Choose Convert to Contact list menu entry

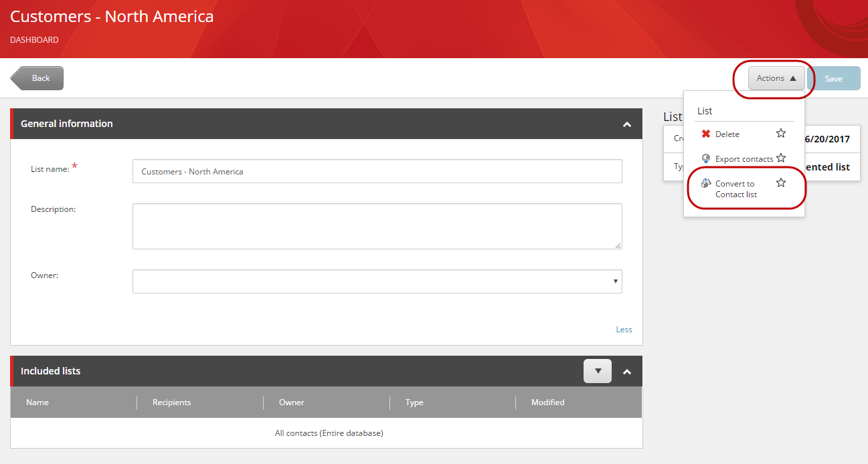click(x=735, y=188)
